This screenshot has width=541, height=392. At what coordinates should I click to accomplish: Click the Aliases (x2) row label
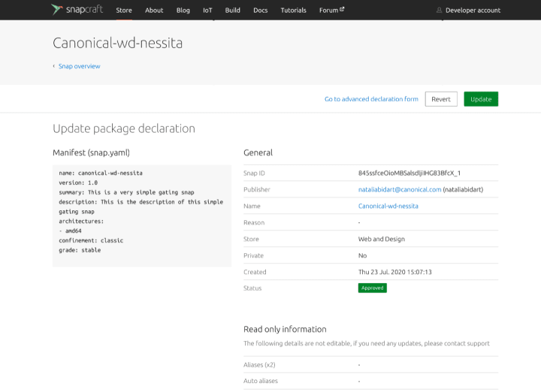tap(259, 364)
